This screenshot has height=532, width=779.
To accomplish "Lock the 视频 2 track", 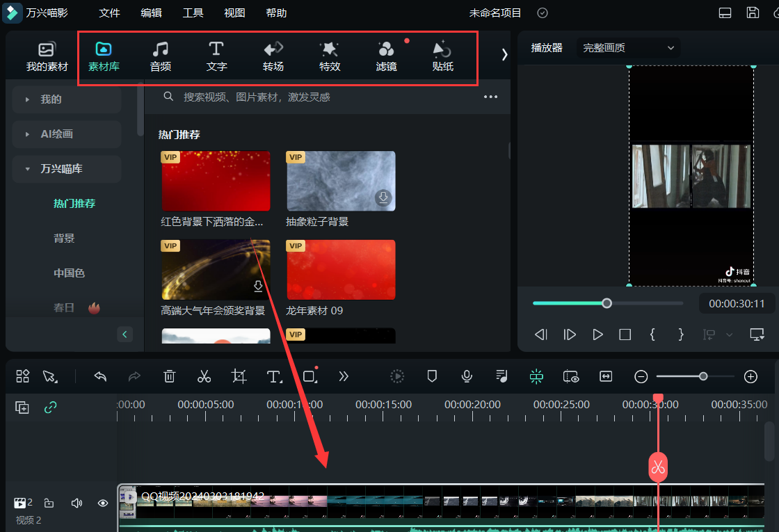I will point(49,503).
